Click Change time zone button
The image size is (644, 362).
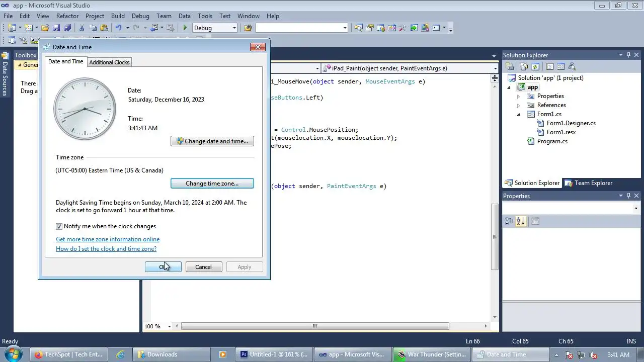point(212,184)
